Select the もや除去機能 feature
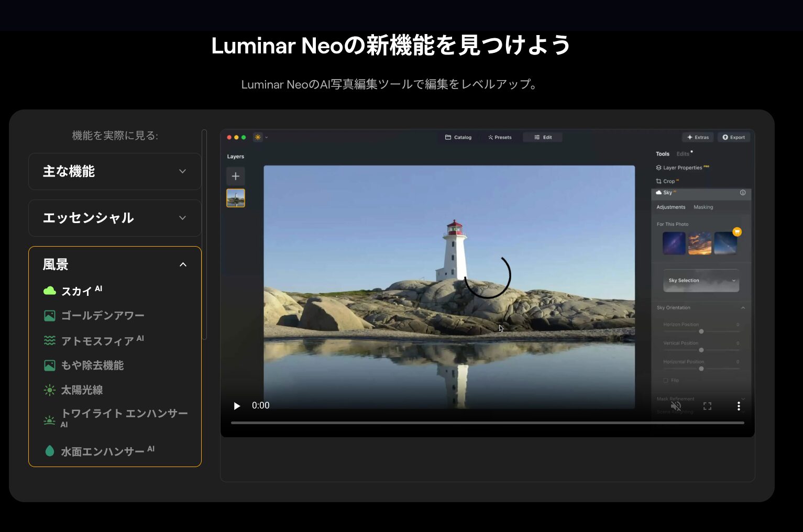Image resolution: width=803 pixels, height=532 pixels. coord(84,365)
